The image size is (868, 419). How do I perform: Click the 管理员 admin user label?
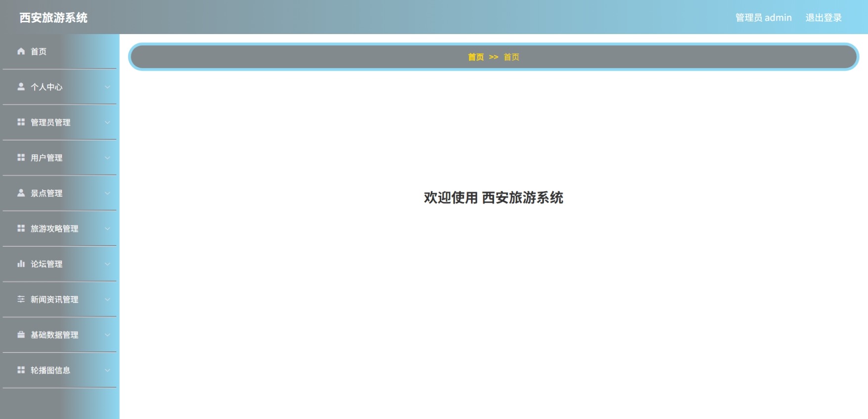point(764,18)
